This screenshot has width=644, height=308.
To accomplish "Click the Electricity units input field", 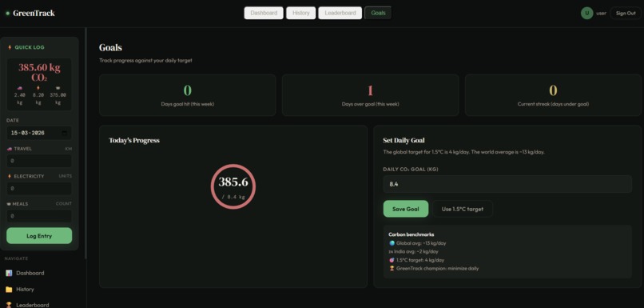I will coord(39,188).
